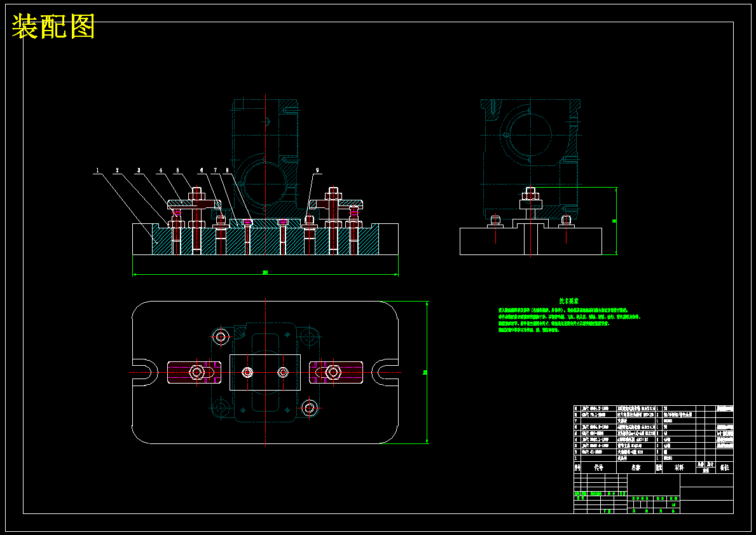
Task: Select part balloon number 6
Action: click(x=202, y=170)
